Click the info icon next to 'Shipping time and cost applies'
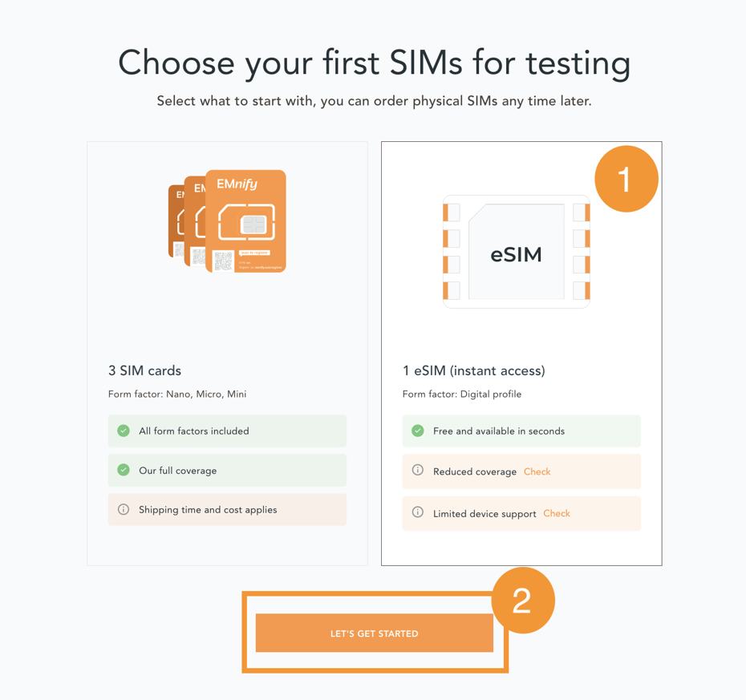 coord(123,509)
